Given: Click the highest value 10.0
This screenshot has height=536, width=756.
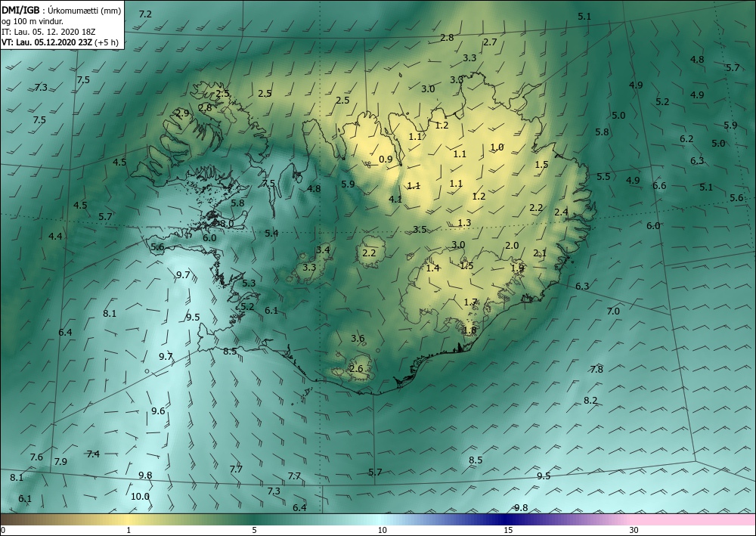Looking at the screenshot, I should pos(141,497).
